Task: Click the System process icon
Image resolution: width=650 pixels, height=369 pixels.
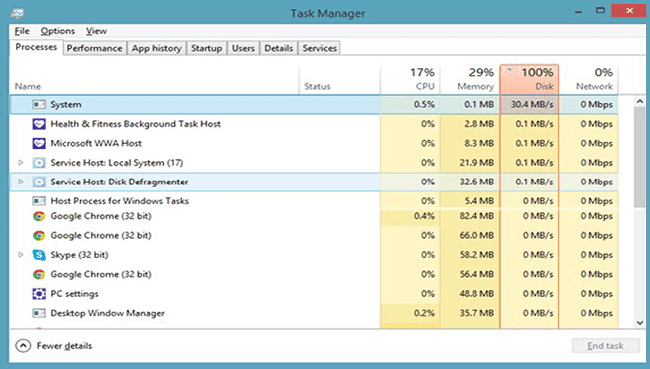Action: (x=39, y=104)
